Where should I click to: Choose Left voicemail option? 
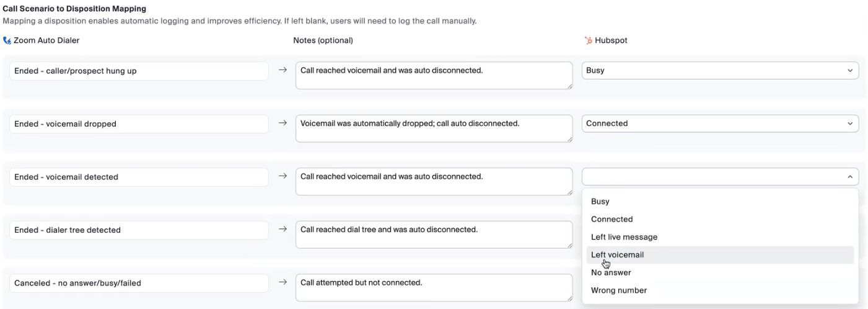tap(617, 255)
